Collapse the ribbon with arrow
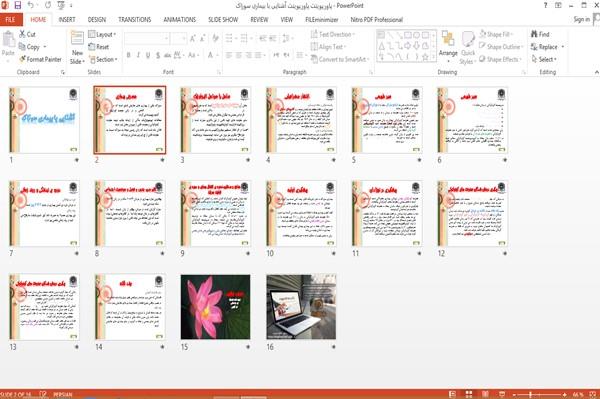The height and width of the screenshot is (399, 600). [597, 72]
